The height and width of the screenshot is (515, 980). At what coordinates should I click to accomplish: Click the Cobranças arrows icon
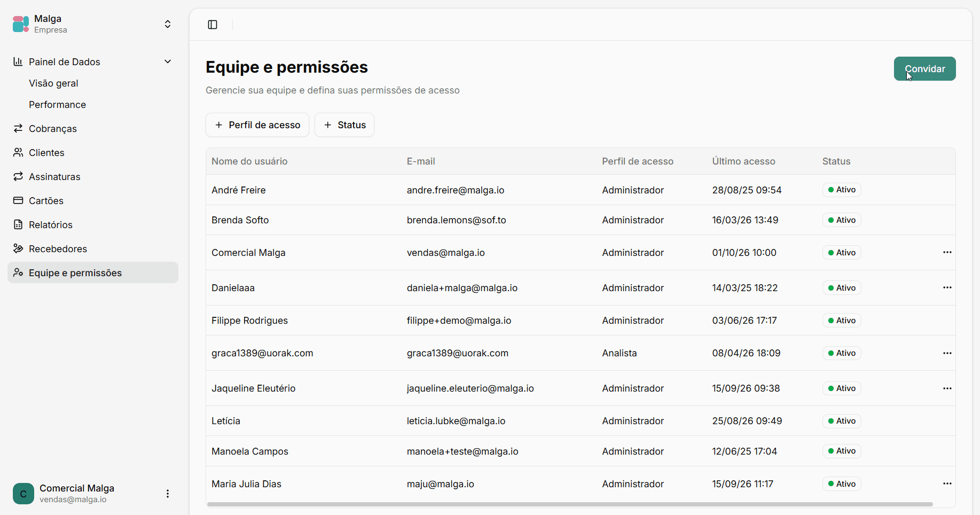[18, 128]
